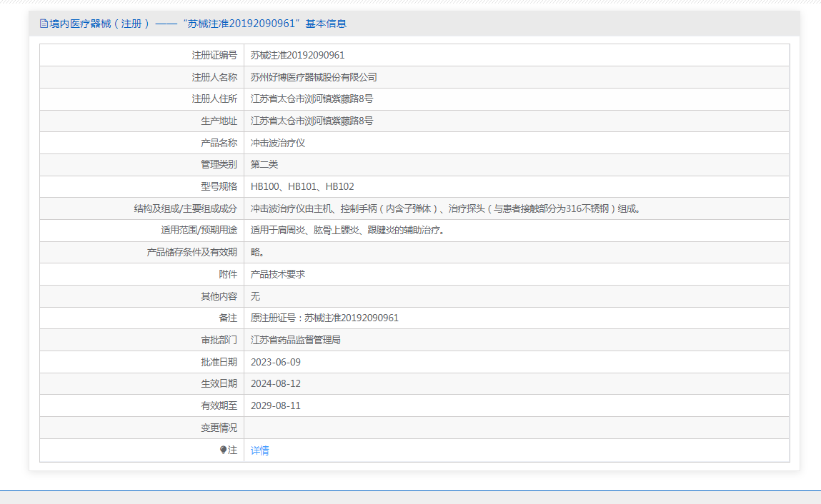Screen dimensions: 821x504
Task: Select remark text 原注册证号：苏械注准20192090961
Action: pos(324,318)
